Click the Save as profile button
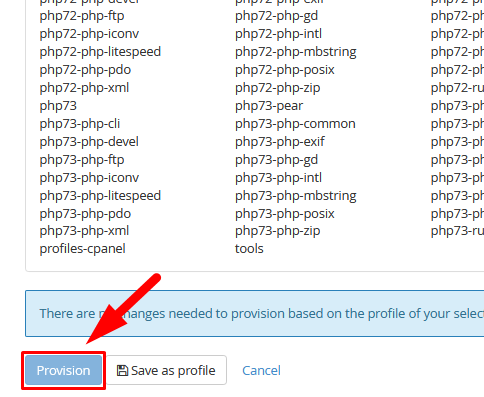The image size is (484, 397). 166,370
